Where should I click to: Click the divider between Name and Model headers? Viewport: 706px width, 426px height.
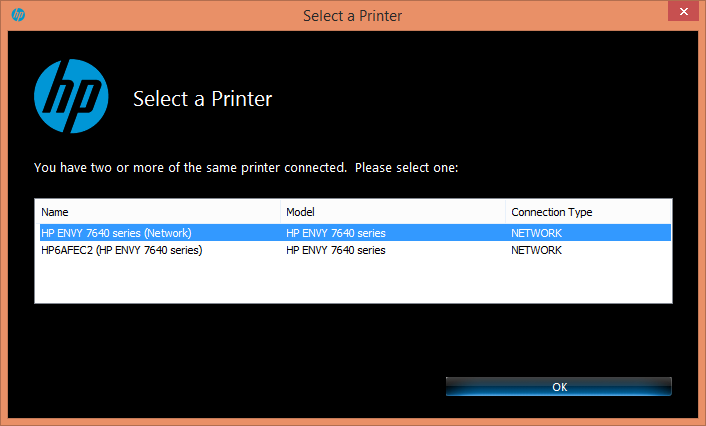(x=281, y=212)
